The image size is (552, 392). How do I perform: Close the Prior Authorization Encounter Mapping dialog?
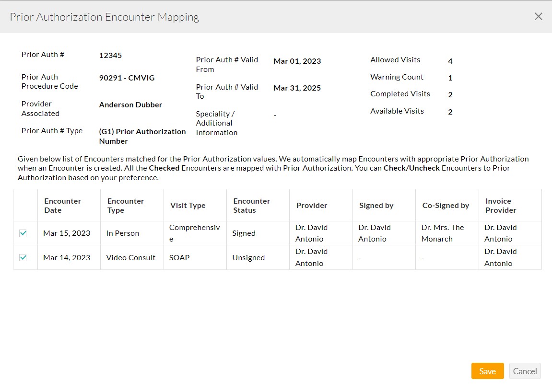tap(538, 16)
